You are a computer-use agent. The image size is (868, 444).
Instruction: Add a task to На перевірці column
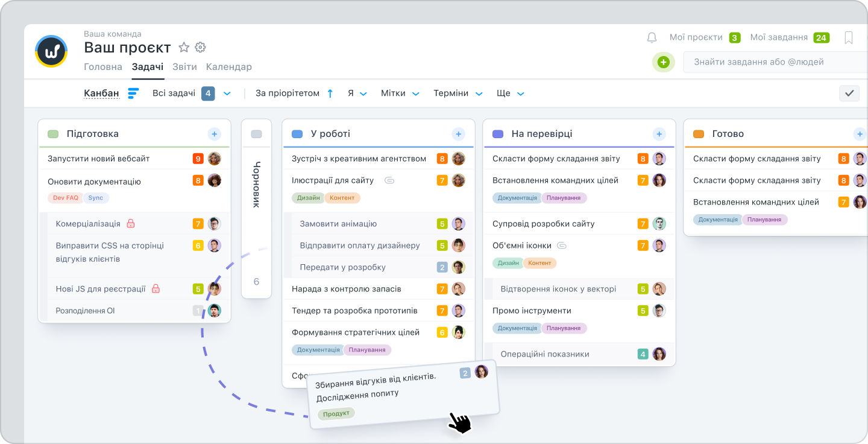[659, 134]
